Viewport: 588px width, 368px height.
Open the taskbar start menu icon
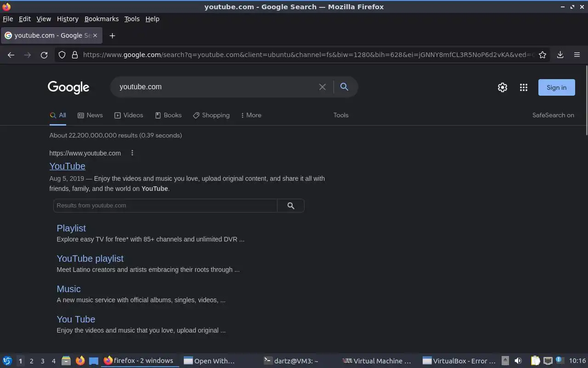coord(7,361)
